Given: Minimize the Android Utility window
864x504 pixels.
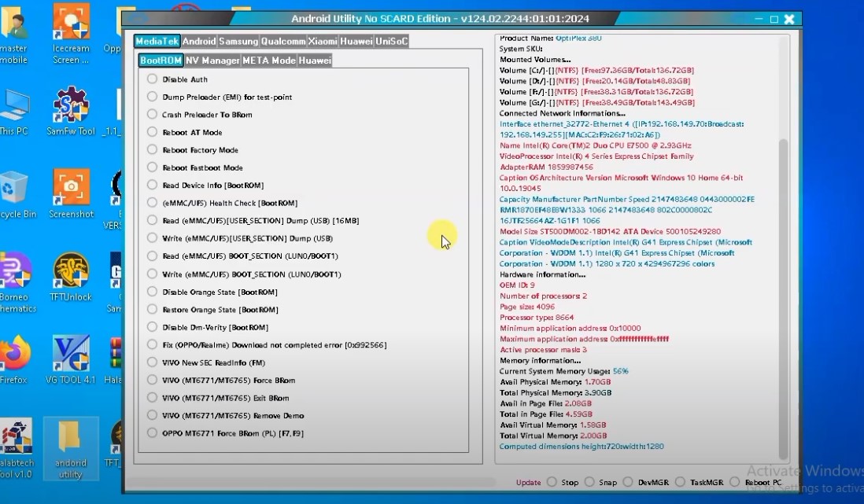Looking at the screenshot, I should pos(759,19).
